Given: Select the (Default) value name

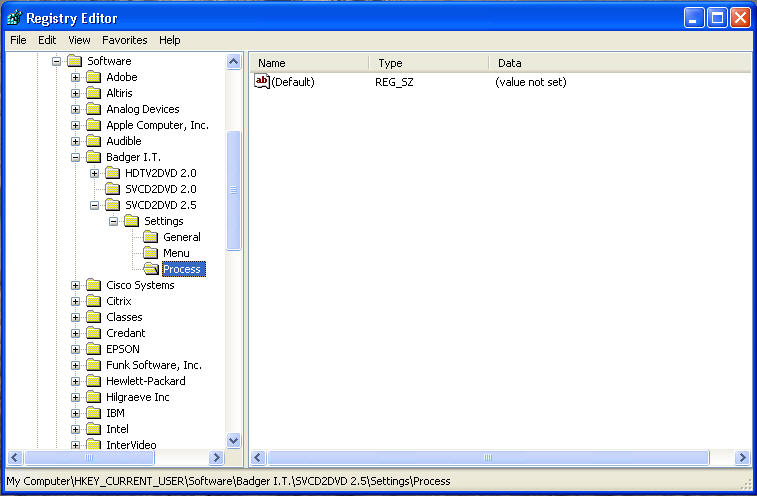Looking at the screenshot, I should (x=293, y=82).
